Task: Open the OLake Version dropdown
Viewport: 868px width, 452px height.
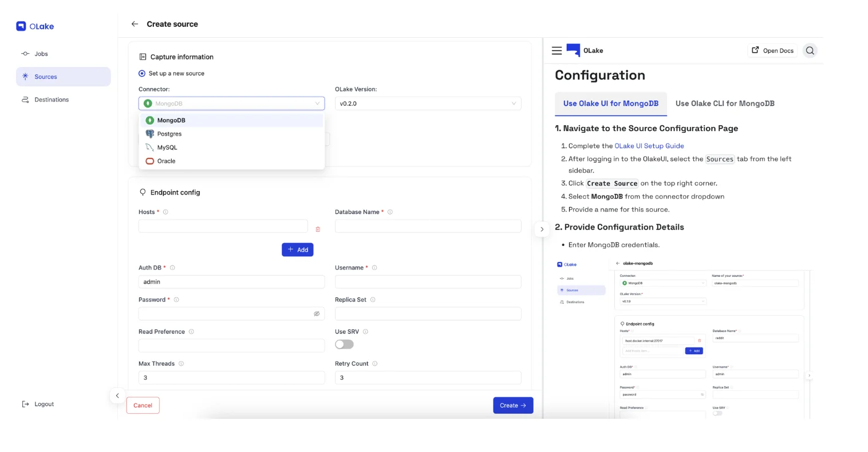Action: [428, 104]
